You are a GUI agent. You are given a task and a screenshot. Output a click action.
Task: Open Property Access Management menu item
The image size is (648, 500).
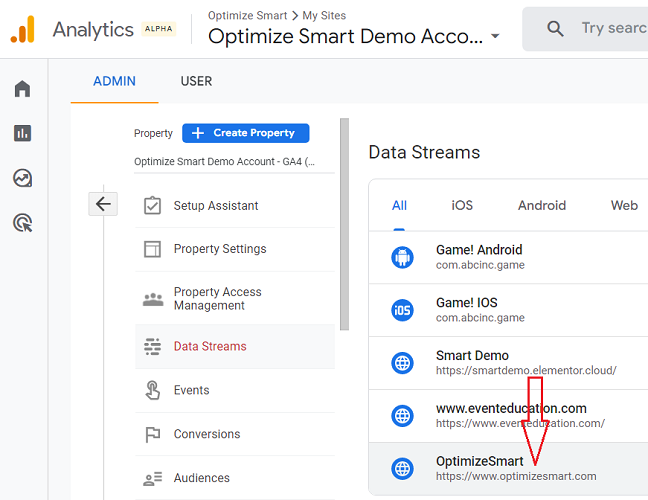235,298
